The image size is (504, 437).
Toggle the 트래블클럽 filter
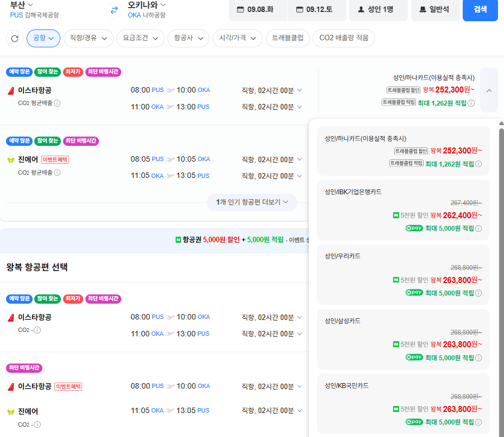[288, 38]
